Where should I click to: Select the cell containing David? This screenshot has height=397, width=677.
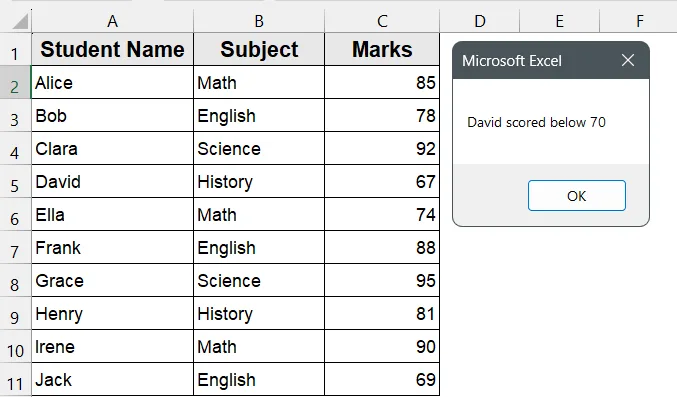tap(112, 181)
